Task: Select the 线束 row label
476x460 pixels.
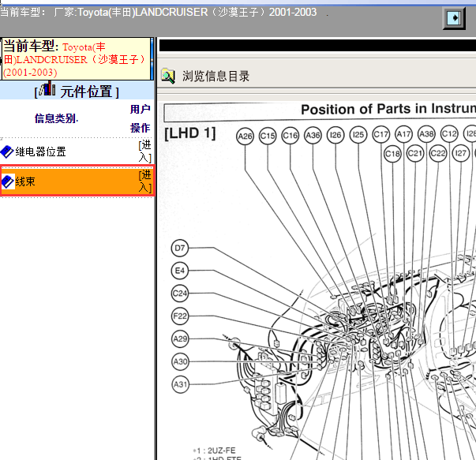Action: click(25, 181)
